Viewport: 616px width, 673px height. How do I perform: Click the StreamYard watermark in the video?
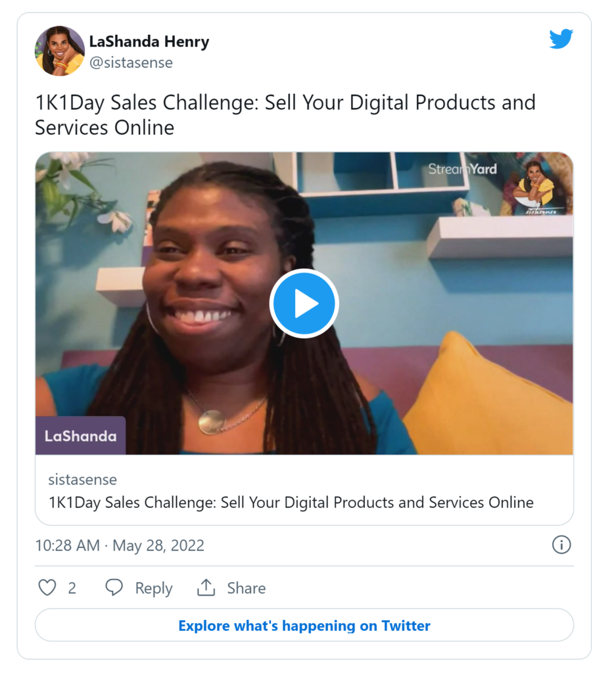pos(462,169)
